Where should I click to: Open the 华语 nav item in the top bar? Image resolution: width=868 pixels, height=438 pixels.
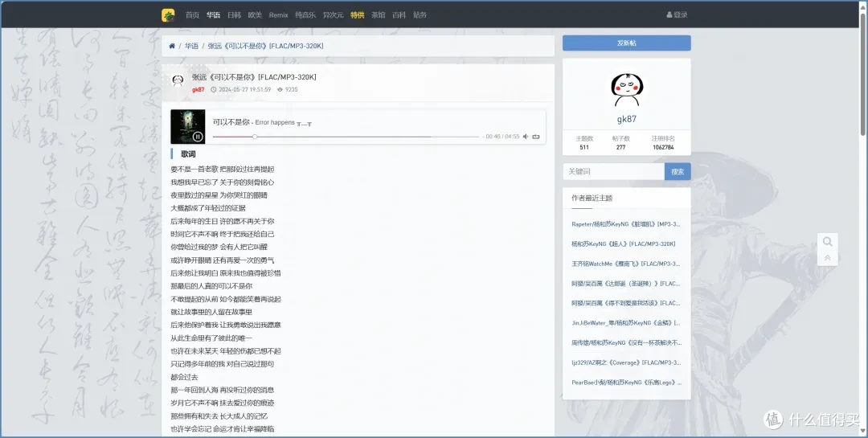(213, 15)
